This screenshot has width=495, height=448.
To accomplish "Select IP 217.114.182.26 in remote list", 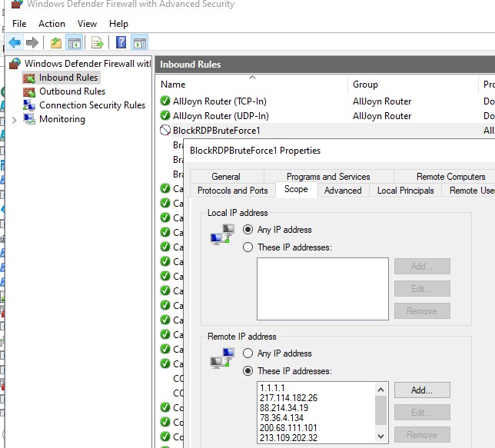I will click(288, 398).
